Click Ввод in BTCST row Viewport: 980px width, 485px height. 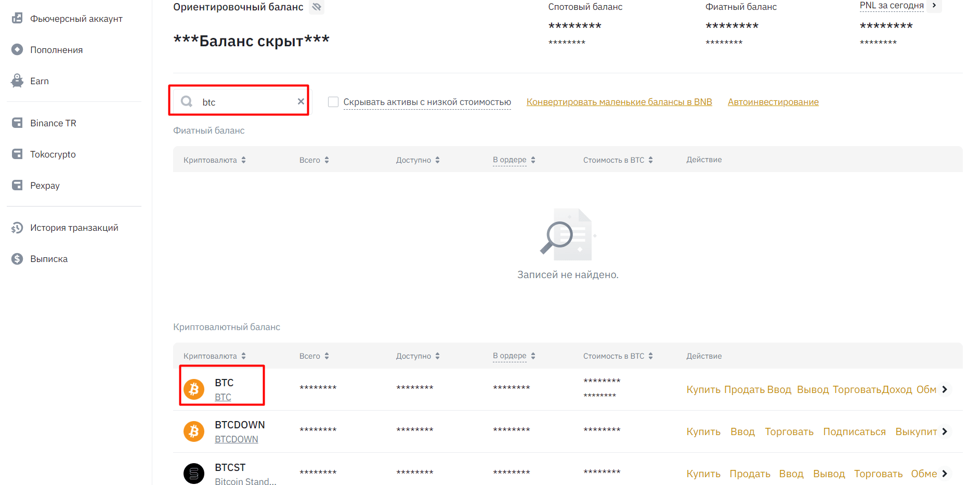click(791, 474)
